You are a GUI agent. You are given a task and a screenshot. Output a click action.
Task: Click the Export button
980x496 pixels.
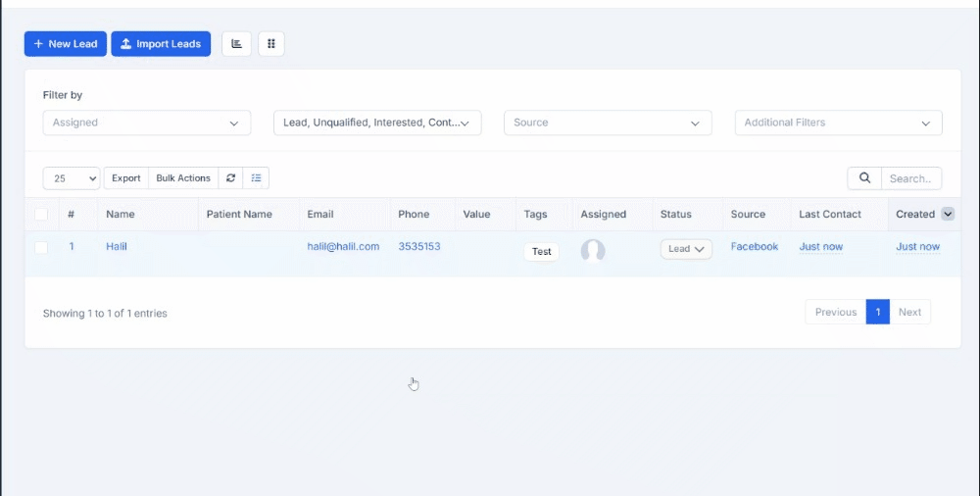coord(126,178)
